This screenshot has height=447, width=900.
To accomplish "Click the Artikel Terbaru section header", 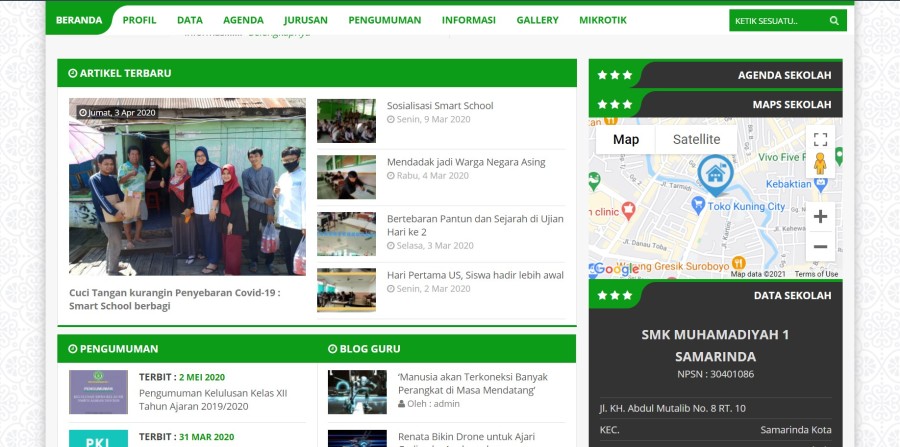I will point(317,73).
